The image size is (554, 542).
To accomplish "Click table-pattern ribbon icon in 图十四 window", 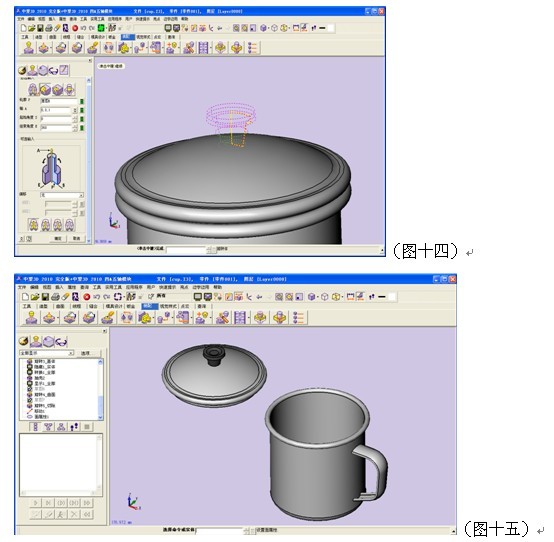I will pyautogui.click(x=204, y=48).
